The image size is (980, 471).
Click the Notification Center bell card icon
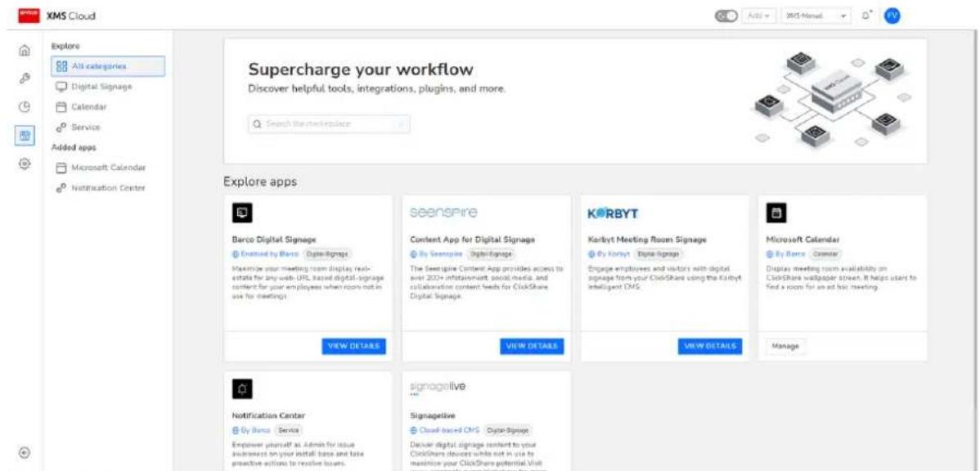tap(241, 390)
